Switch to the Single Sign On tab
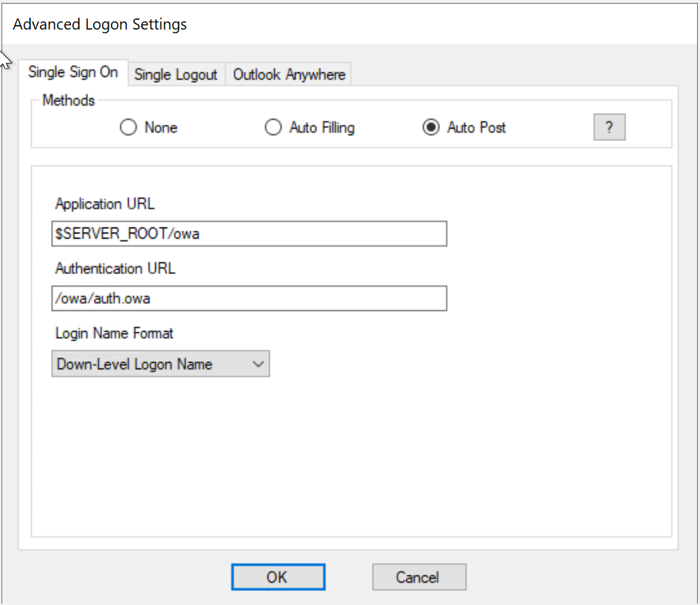 (72, 73)
